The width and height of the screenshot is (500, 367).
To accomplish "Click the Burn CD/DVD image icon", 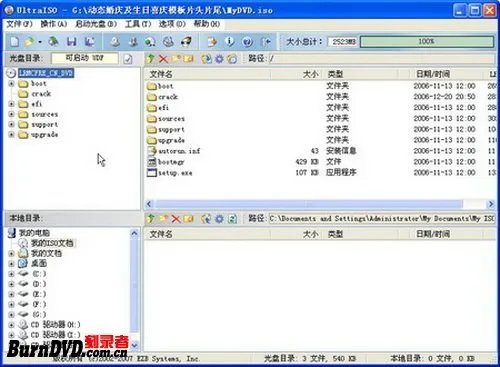I will [x=186, y=42].
